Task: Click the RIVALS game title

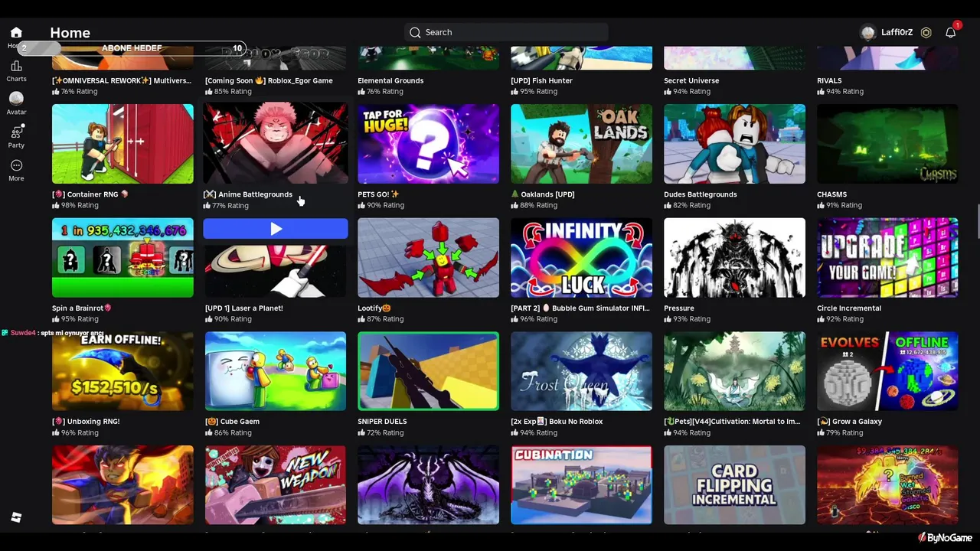Action: pyautogui.click(x=829, y=80)
